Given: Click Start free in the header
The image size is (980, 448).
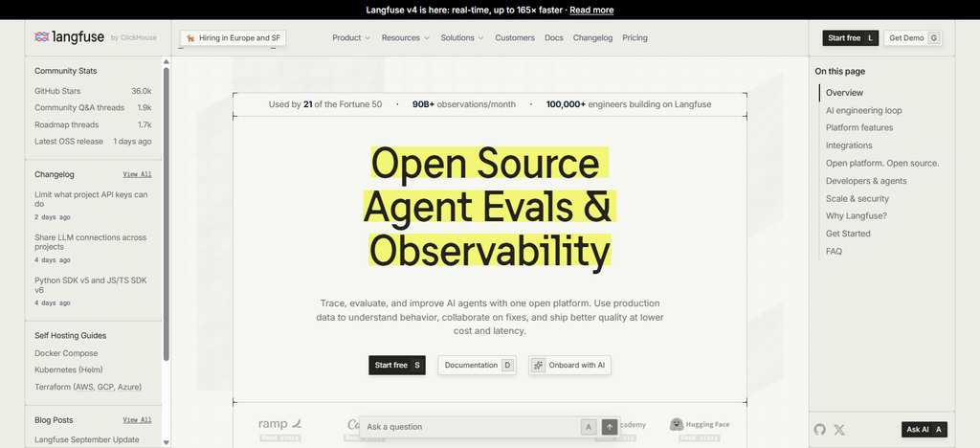Looking at the screenshot, I should pyautogui.click(x=851, y=38).
